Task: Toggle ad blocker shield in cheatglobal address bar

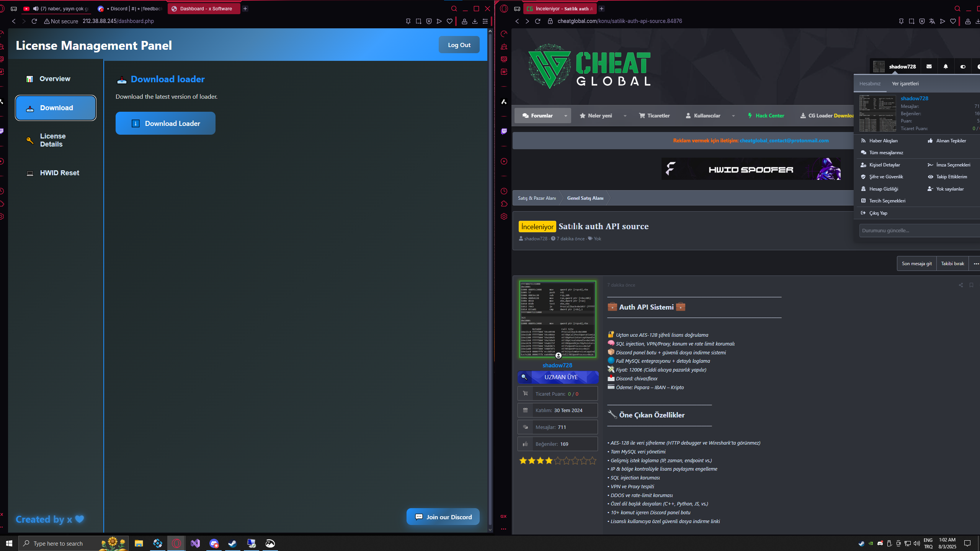Action: pyautogui.click(x=922, y=21)
